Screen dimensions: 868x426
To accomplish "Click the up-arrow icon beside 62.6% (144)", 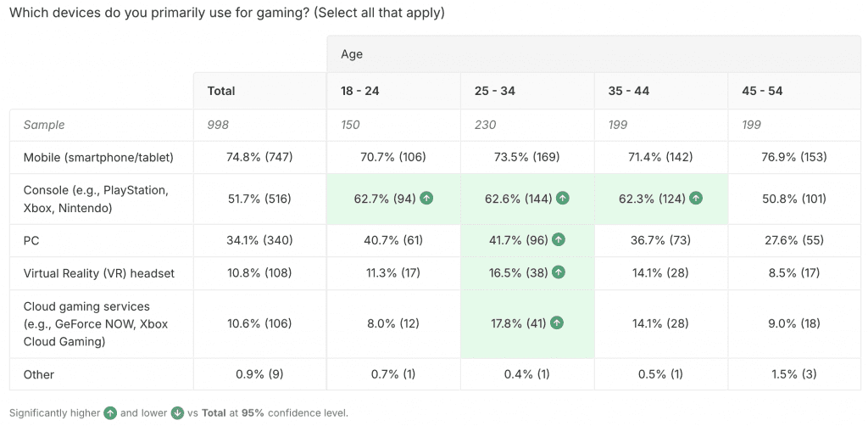I will click(563, 199).
